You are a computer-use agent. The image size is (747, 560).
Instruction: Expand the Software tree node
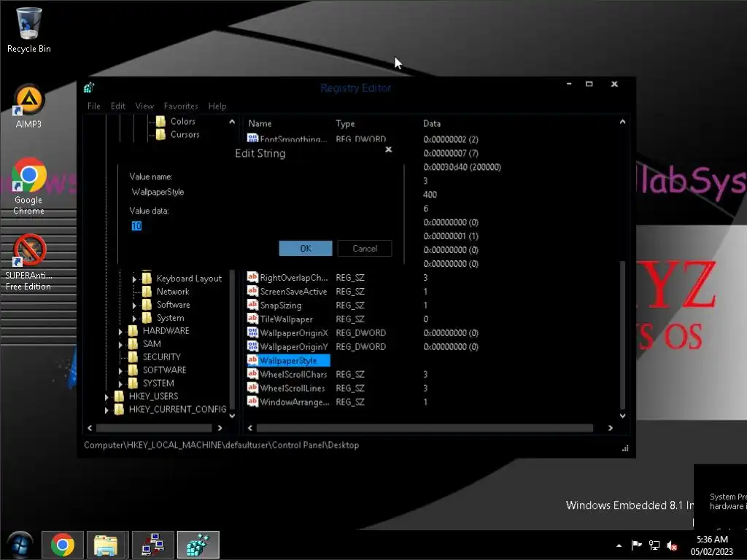tap(134, 306)
